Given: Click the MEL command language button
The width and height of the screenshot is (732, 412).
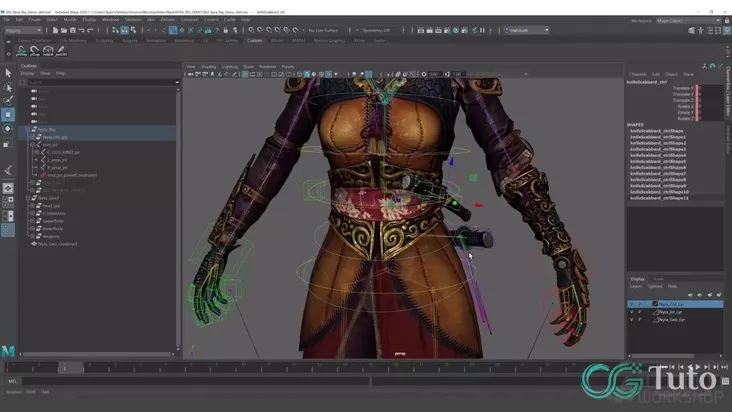Looking at the screenshot, I should 12,381.
